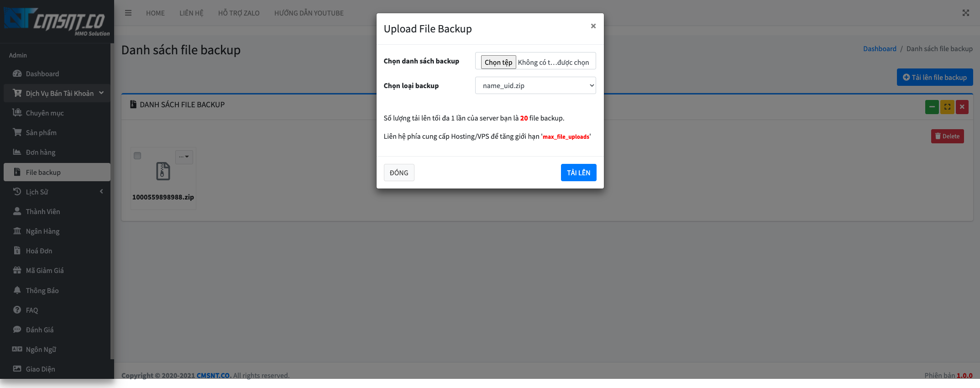Screen dimensions: 980x388
Task: Close the Upload File Backup dialog
Action: [593, 26]
